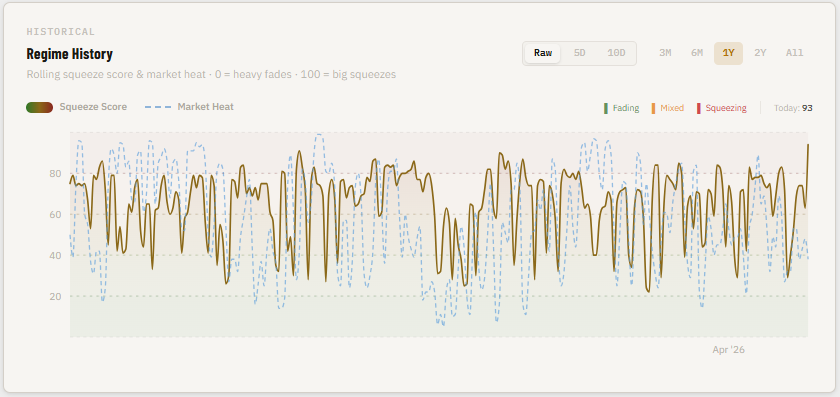Click the HISTORICAL section label
The height and width of the screenshot is (397, 840).
click(x=61, y=32)
